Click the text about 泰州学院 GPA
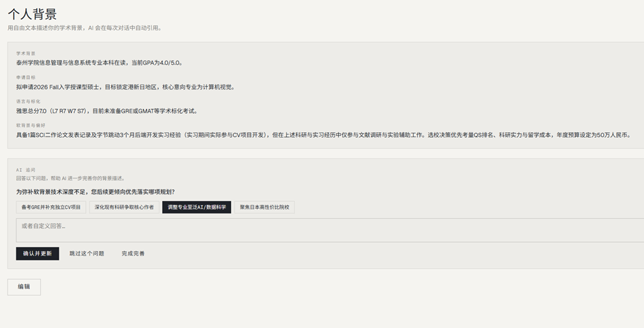 [x=99, y=63]
